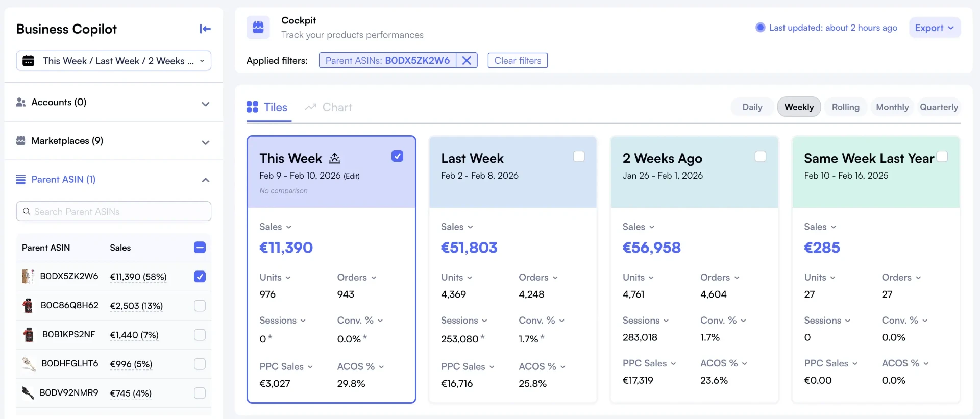Remove the Parent ASINs B0DX5ZK2W6 filter
Viewport: 980px width, 419px height.
tap(467, 60)
